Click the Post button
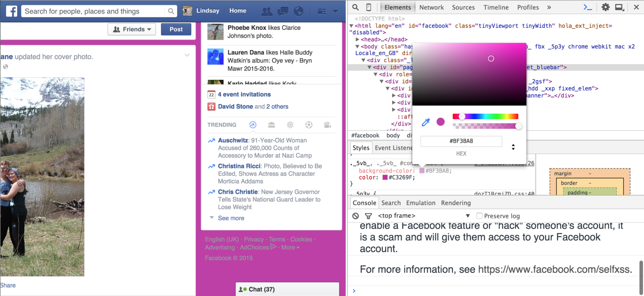Image resolution: width=644 pixels, height=296 pixels. point(176,29)
